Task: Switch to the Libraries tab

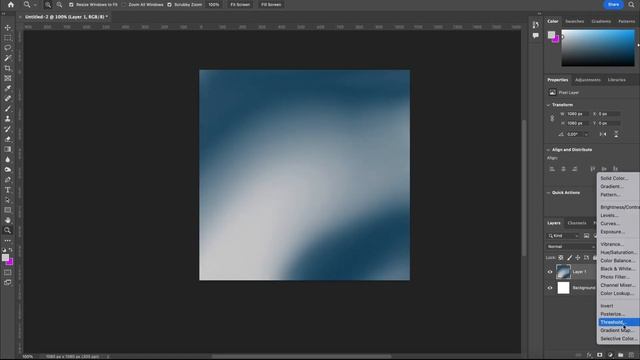Action: coord(616,80)
